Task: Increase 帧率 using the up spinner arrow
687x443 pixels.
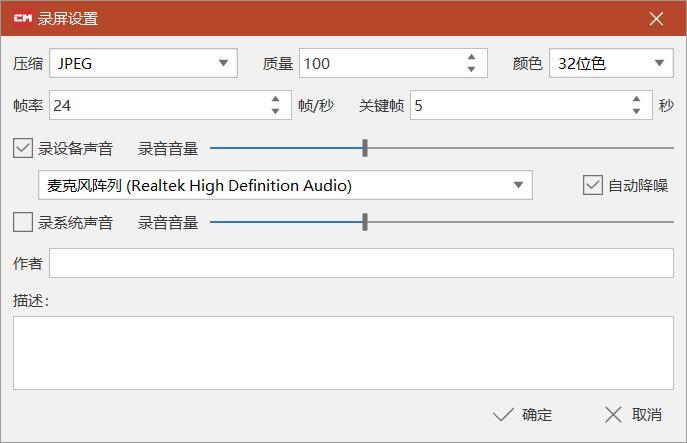Action: point(275,99)
